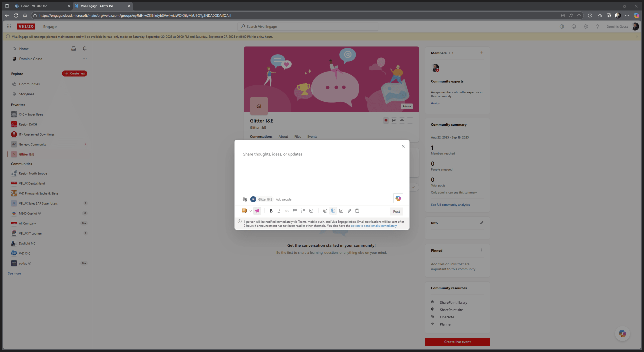Open notifications bell in the sidebar
The height and width of the screenshot is (352, 644).
coord(85,48)
